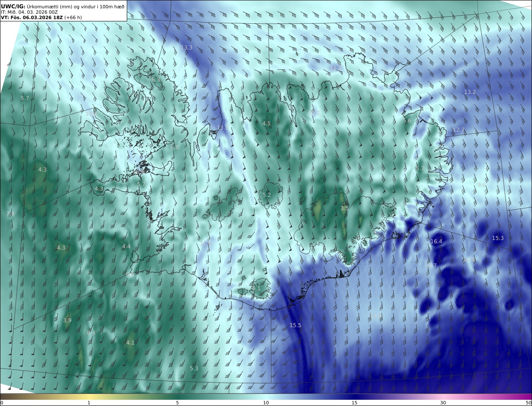
Task: Click the 15.3 value label
Action: 498,238
